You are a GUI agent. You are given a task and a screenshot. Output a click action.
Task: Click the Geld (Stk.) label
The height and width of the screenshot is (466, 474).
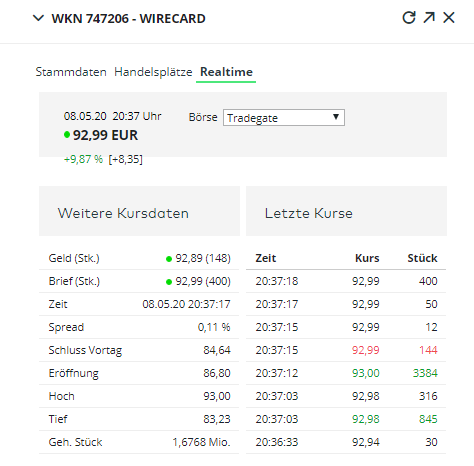tap(74, 258)
